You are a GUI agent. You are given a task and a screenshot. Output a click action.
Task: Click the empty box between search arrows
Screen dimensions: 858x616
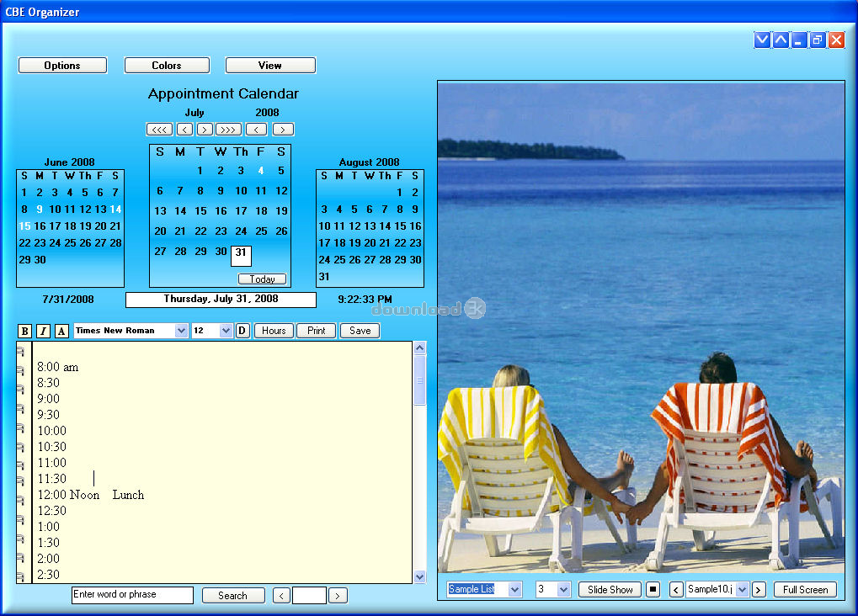(310, 595)
